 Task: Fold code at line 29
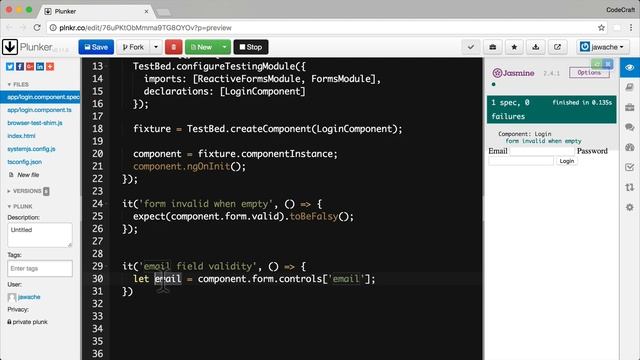[x=106, y=267]
